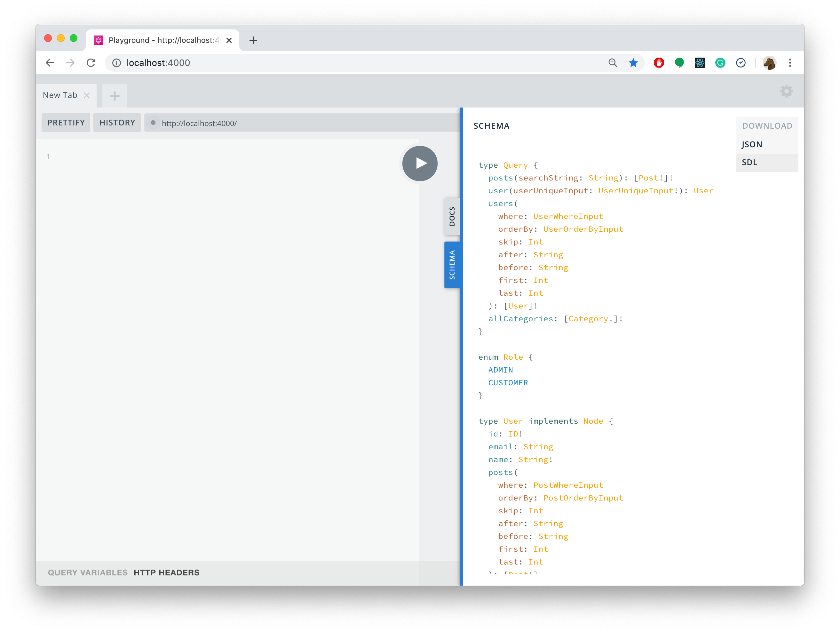Screen dimensions: 840x633
Task: Switch to the HTTP HEADERS tab
Action: click(x=166, y=572)
